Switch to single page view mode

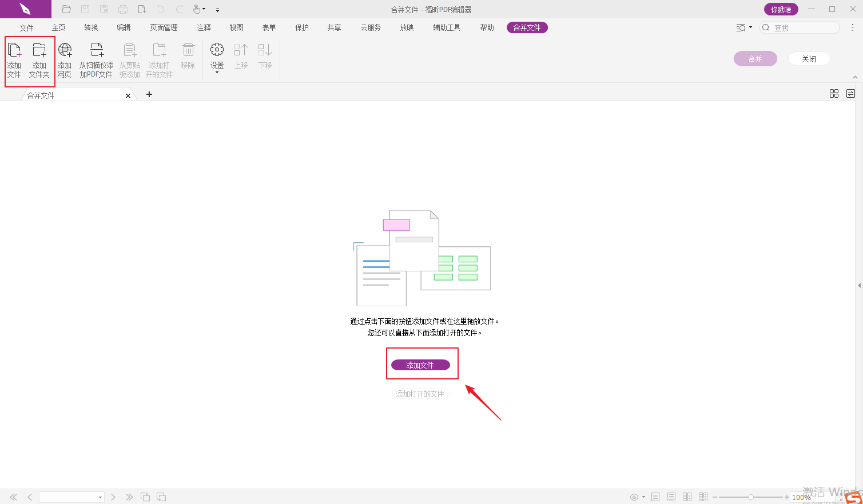click(655, 497)
